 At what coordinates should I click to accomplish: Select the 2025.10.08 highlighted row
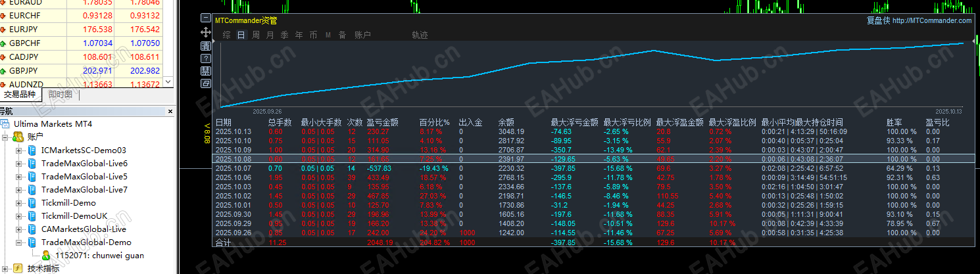click(x=593, y=158)
